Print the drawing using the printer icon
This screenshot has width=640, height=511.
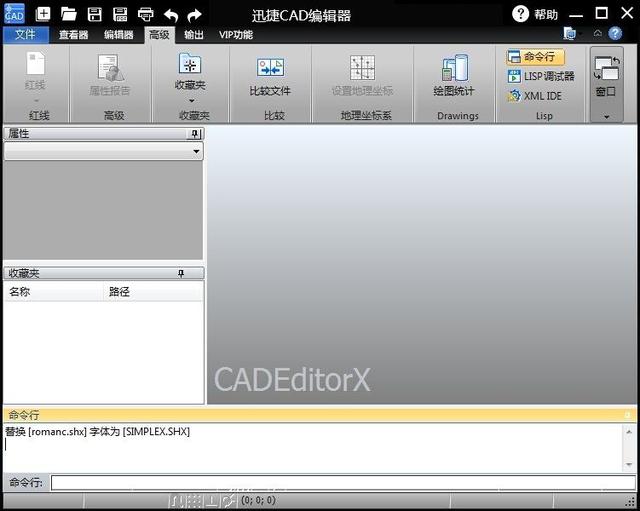point(146,15)
